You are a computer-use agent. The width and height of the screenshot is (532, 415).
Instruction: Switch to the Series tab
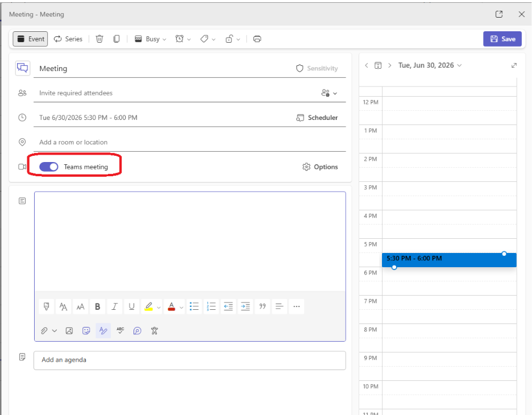click(68, 39)
